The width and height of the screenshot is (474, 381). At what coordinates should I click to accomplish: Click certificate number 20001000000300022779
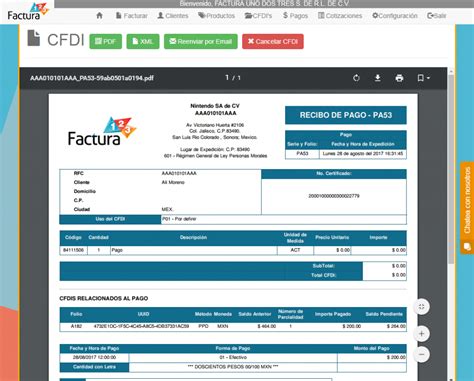[334, 196]
